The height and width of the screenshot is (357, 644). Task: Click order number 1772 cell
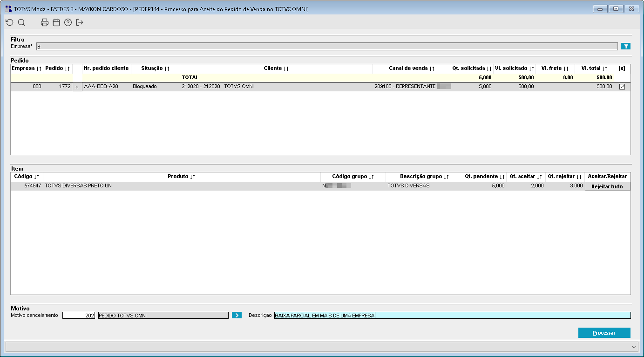pos(58,87)
